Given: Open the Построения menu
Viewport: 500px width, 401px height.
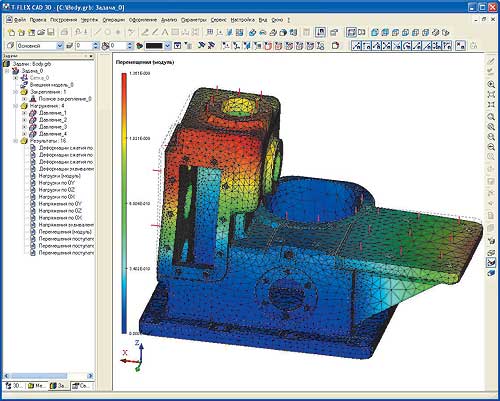Looking at the screenshot, I should click(x=63, y=20).
